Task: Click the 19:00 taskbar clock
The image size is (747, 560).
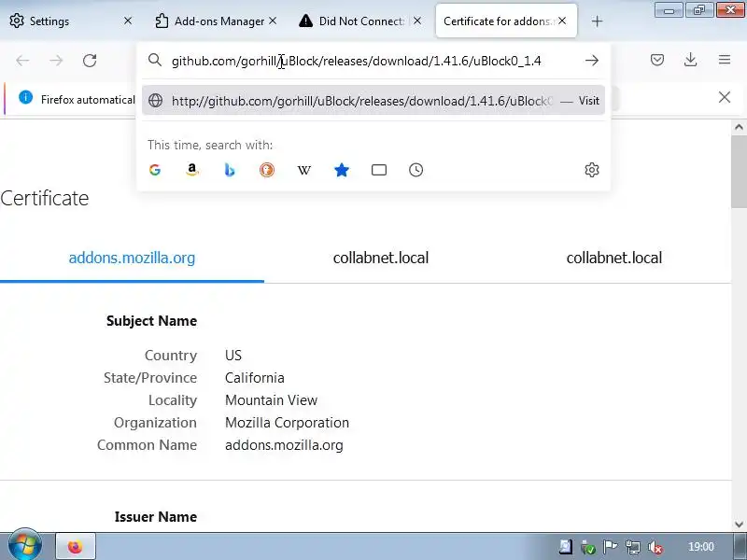Action: coord(701,547)
